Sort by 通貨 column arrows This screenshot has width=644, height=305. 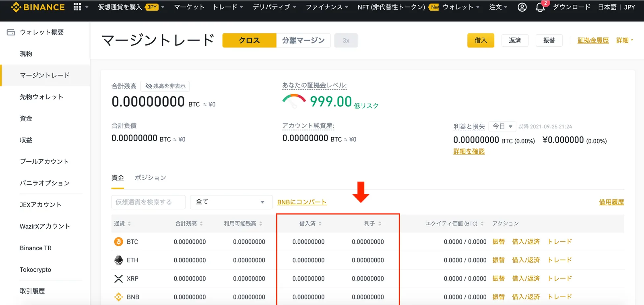[x=129, y=224]
